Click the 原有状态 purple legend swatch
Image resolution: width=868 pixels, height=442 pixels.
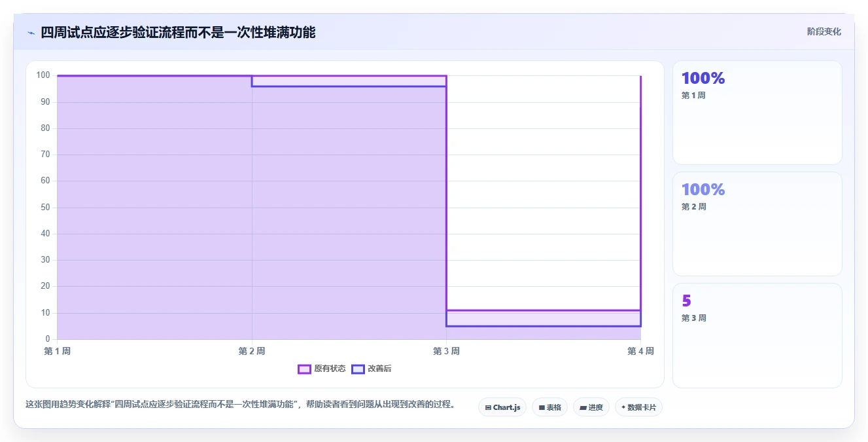tap(304, 369)
